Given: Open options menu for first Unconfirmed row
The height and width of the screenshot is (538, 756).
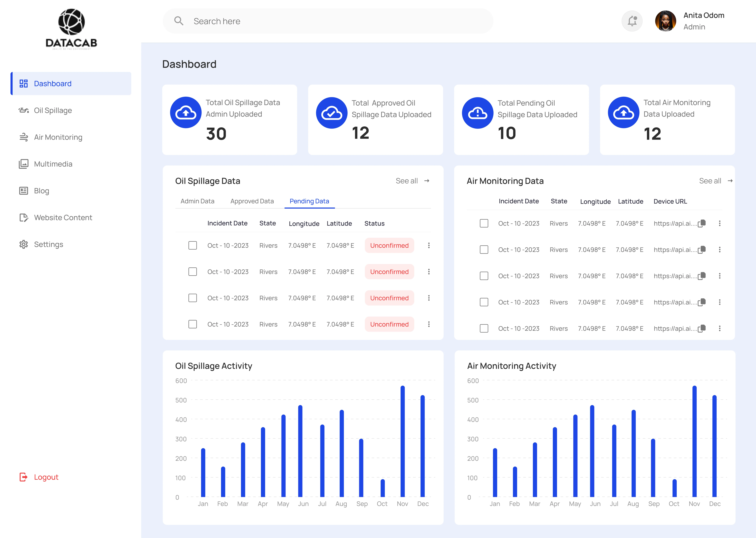Looking at the screenshot, I should coord(429,245).
